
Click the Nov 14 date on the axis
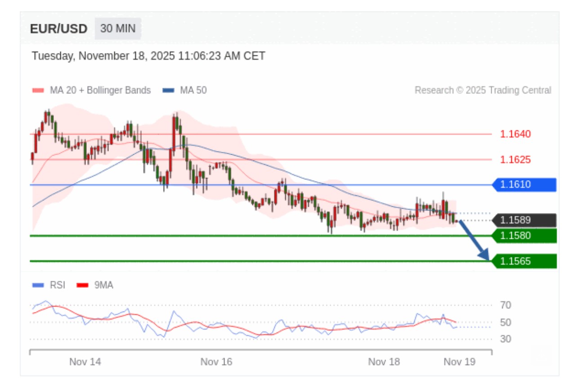[85, 362]
